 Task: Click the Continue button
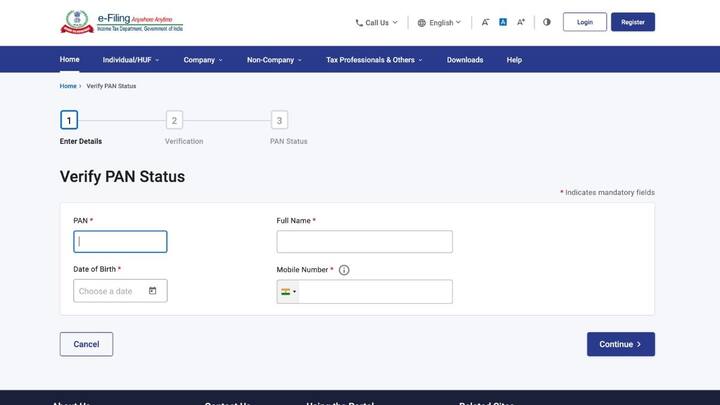(621, 344)
